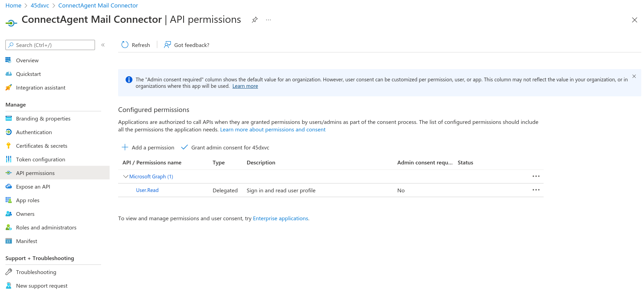Open the Owners section
This screenshot has width=644, height=305.
(25, 214)
